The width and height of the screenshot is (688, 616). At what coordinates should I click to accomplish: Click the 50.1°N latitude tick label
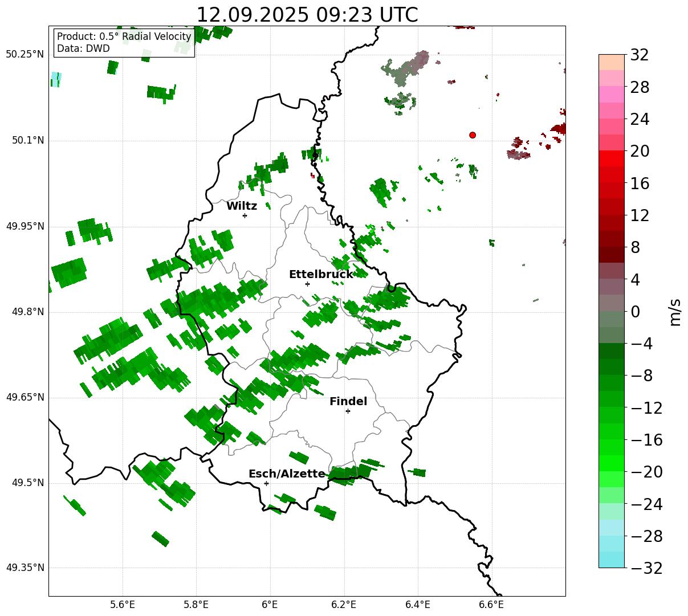27,140
